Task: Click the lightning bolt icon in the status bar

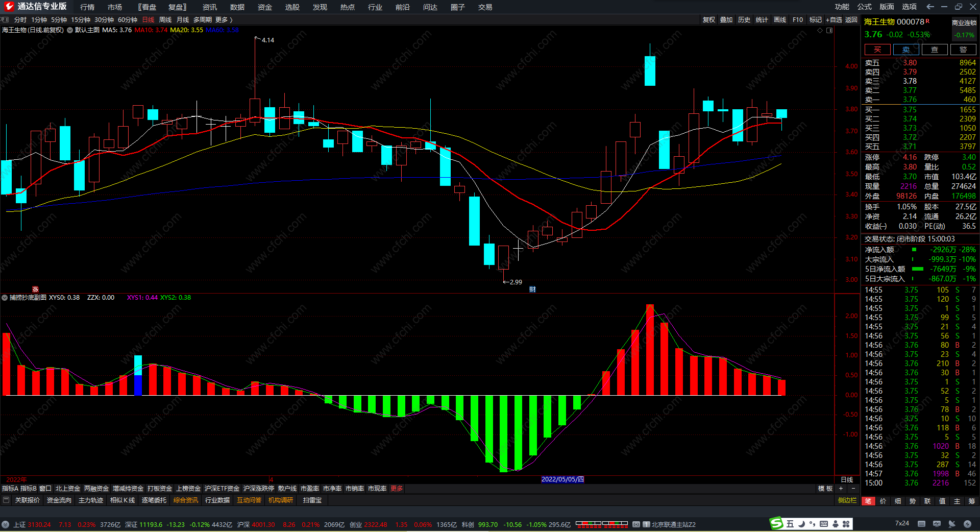Action: click(x=967, y=524)
